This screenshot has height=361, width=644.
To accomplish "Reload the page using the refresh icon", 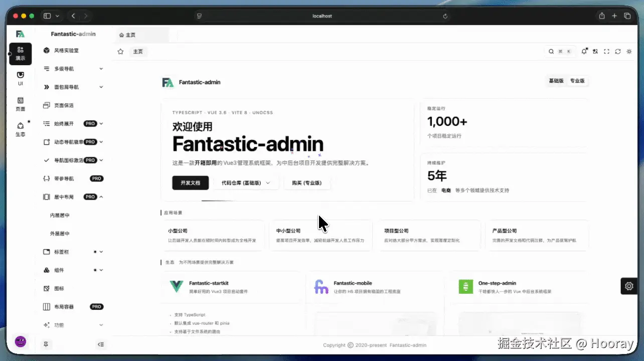I will pyautogui.click(x=618, y=52).
